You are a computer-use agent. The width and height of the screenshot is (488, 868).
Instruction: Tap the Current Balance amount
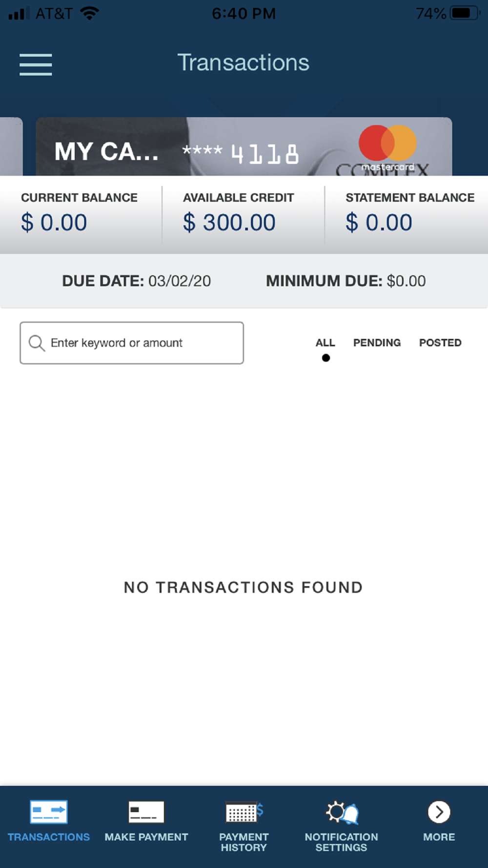pos(54,223)
